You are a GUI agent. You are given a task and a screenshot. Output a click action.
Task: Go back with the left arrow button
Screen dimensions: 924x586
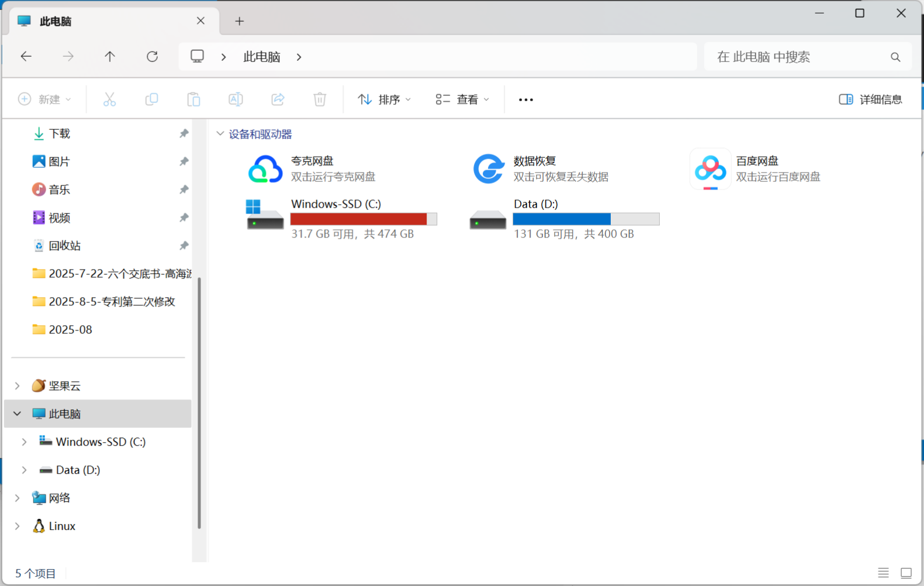click(26, 57)
